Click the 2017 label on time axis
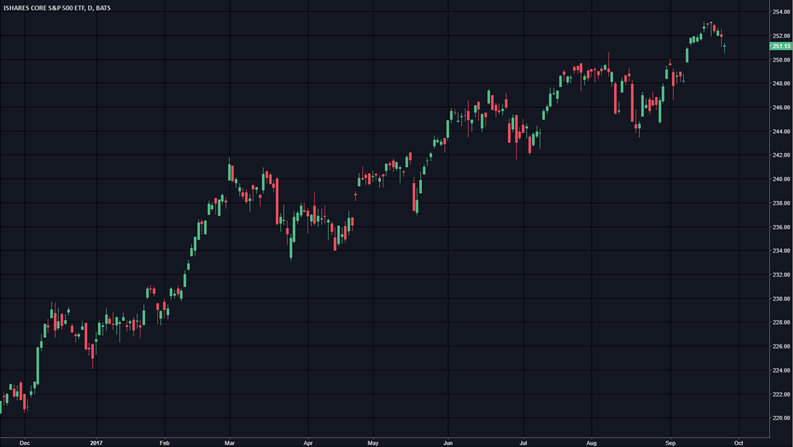The height and width of the screenshot is (447, 793). pos(96,443)
